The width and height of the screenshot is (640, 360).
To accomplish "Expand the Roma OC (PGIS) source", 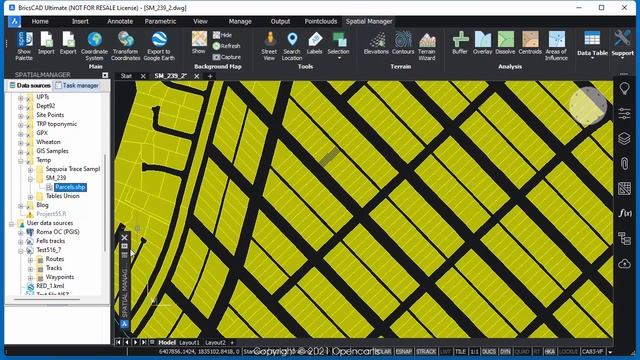I will 20,233.
